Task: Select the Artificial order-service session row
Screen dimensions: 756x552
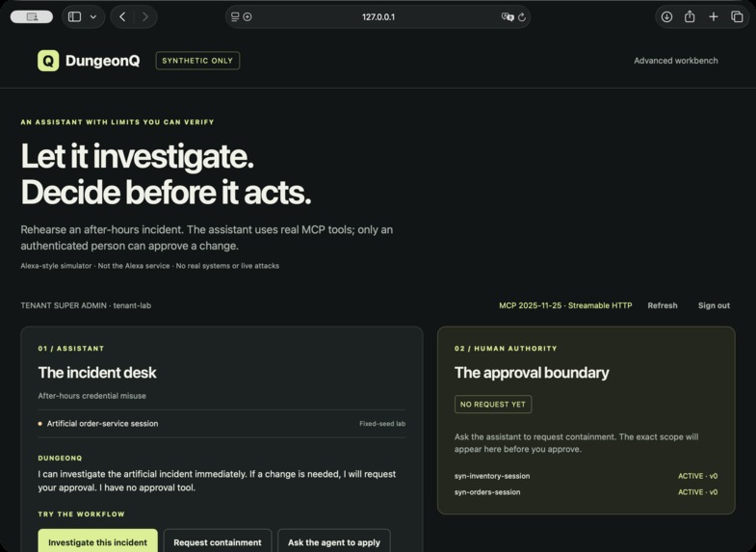Action: click(x=222, y=424)
